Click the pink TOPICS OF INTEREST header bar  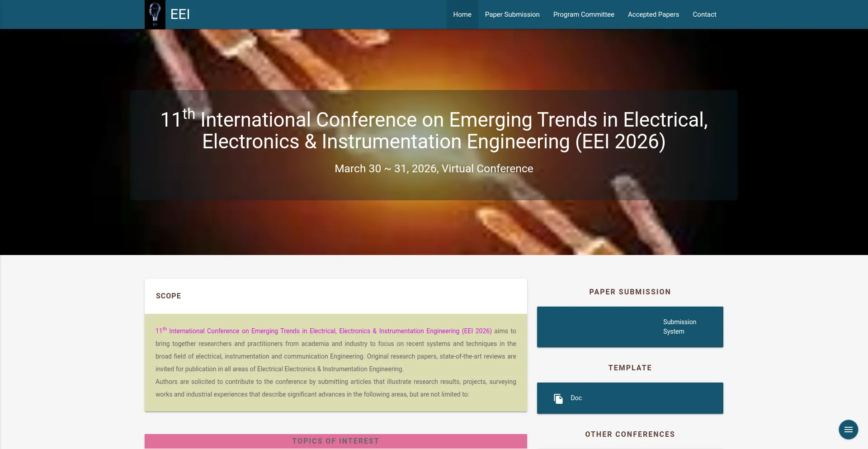click(335, 441)
